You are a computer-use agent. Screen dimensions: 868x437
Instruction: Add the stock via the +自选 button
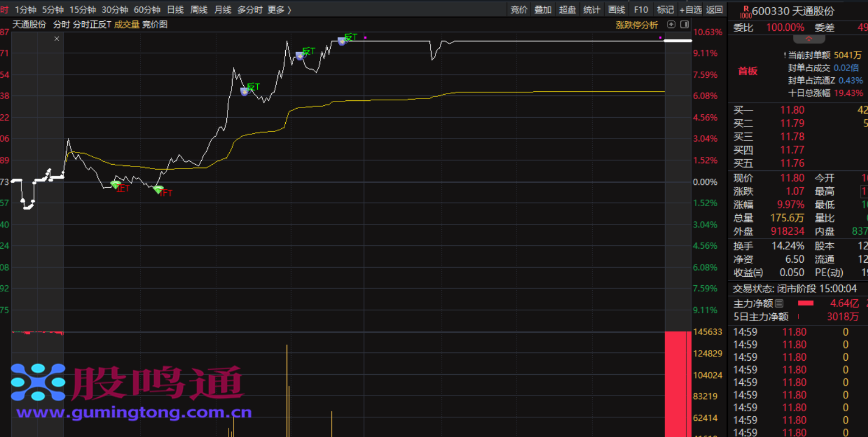click(x=690, y=10)
